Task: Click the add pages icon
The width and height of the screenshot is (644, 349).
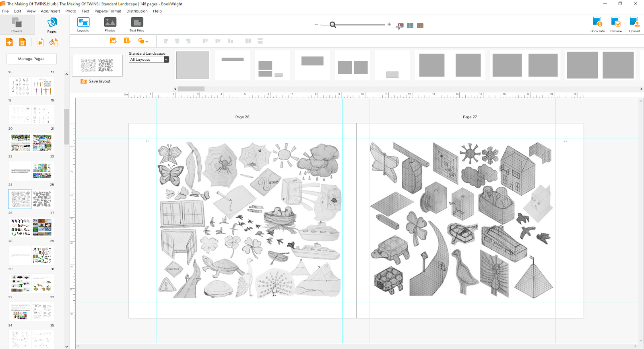Action: tap(9, 42)
